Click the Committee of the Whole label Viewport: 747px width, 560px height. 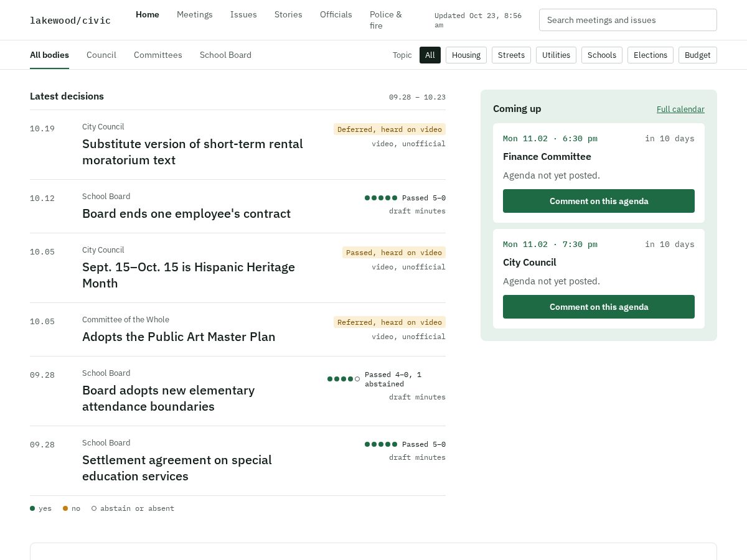(126, 319)
